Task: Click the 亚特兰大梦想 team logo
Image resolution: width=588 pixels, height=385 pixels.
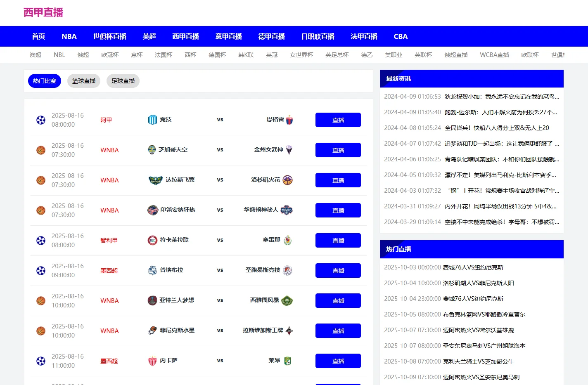Action: (x=152, y=300)
